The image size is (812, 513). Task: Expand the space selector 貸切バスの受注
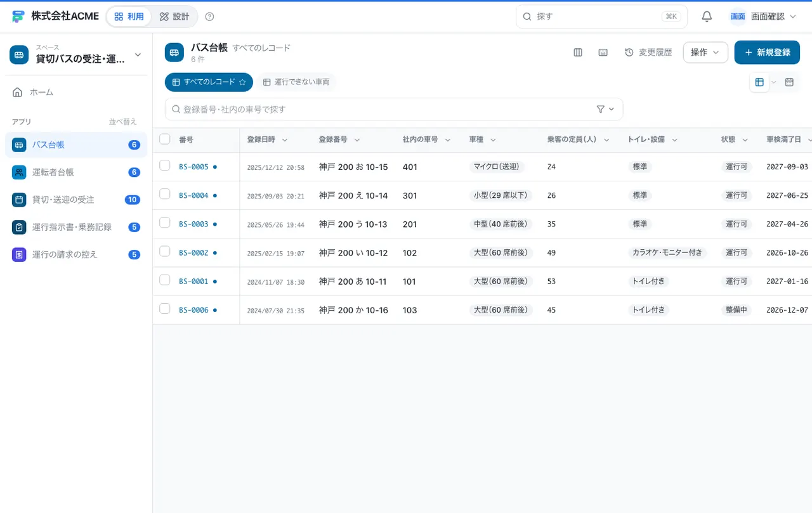pyautogui.click(x=76, y=55)
